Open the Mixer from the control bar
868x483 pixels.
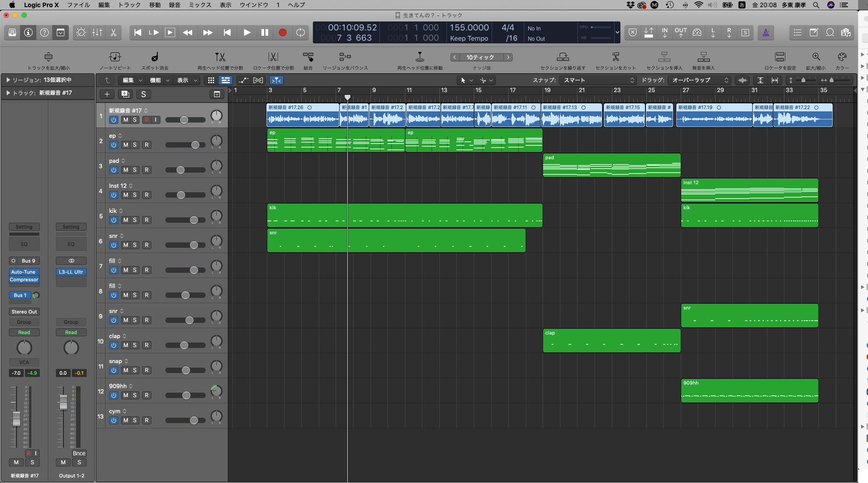97,33
